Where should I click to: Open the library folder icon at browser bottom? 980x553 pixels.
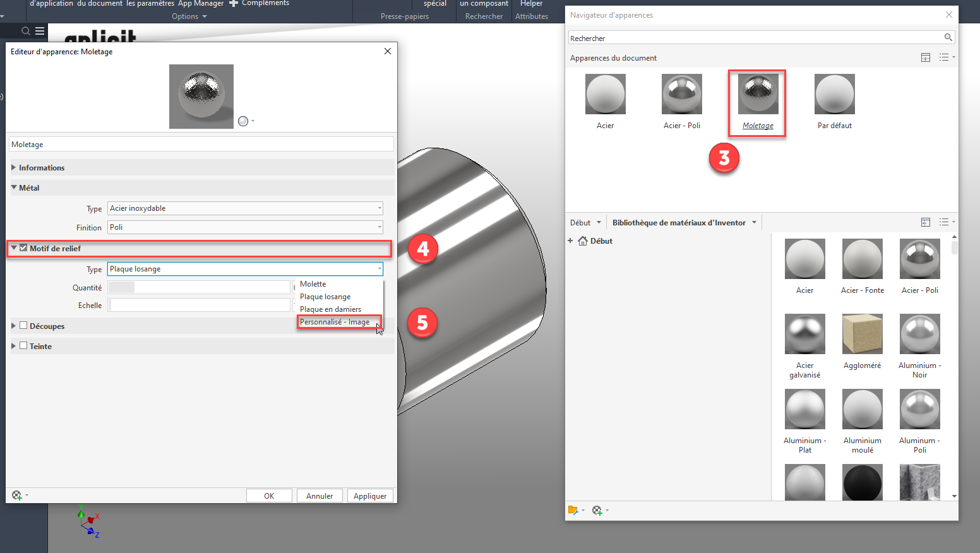tap(573, 510)
